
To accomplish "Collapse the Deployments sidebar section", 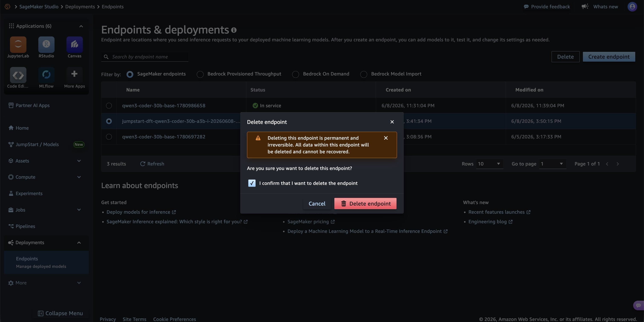I will pyautogui.click(x=79, y=243).
